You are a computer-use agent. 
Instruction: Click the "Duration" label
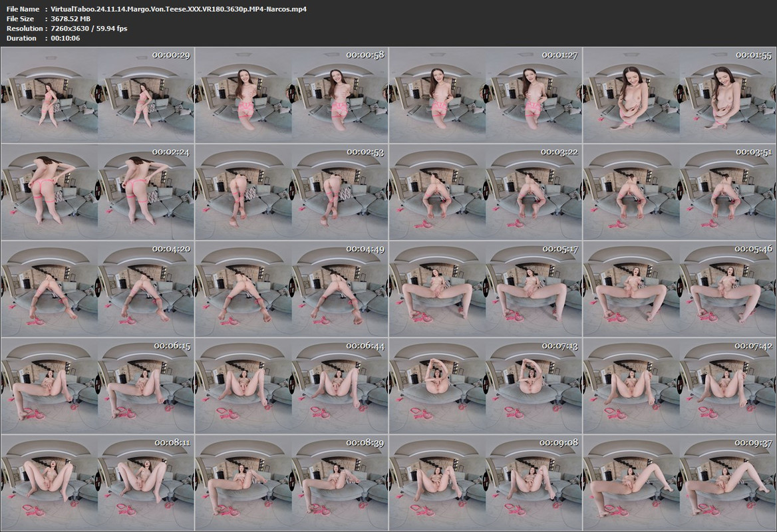pos(21,38)
